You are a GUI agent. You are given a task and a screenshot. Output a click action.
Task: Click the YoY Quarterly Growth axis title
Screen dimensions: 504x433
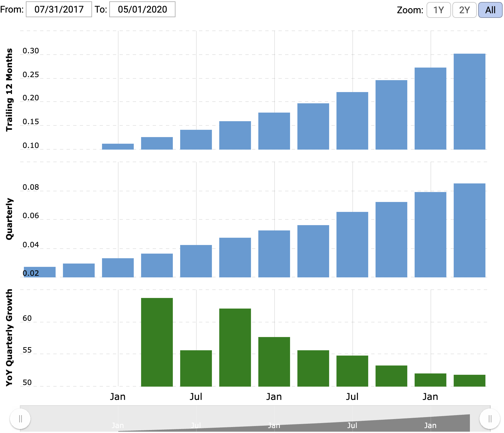click(x=9, y=338)
